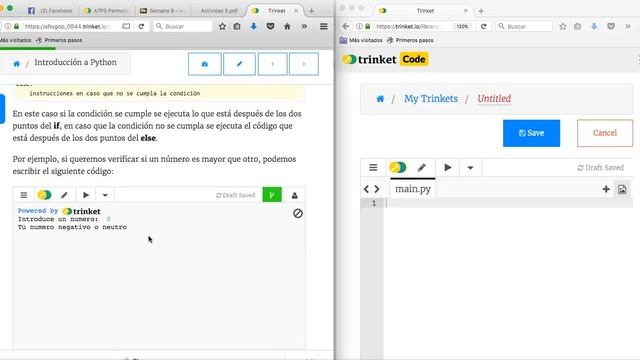The width and height of the screenshot is (640, 360).
Task: Go to home icon in left browser toolbar
Action: coord(287,27)
